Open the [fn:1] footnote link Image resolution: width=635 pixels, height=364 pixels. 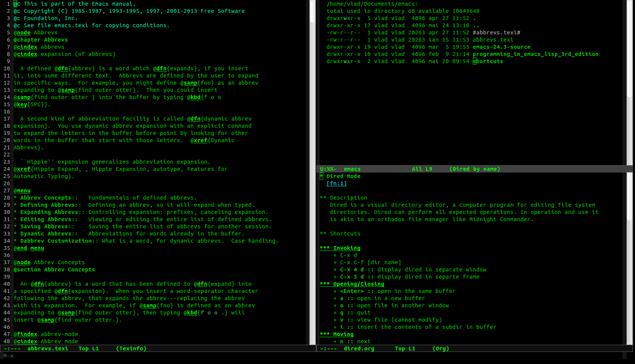point(336,183)
